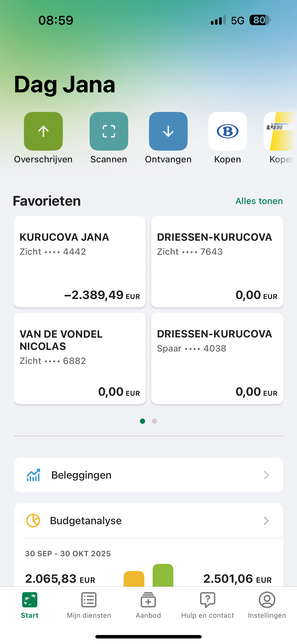Open the Scannen QR scanner icon
The height and width of the screenshot is (644, 297).
[109, 131]
